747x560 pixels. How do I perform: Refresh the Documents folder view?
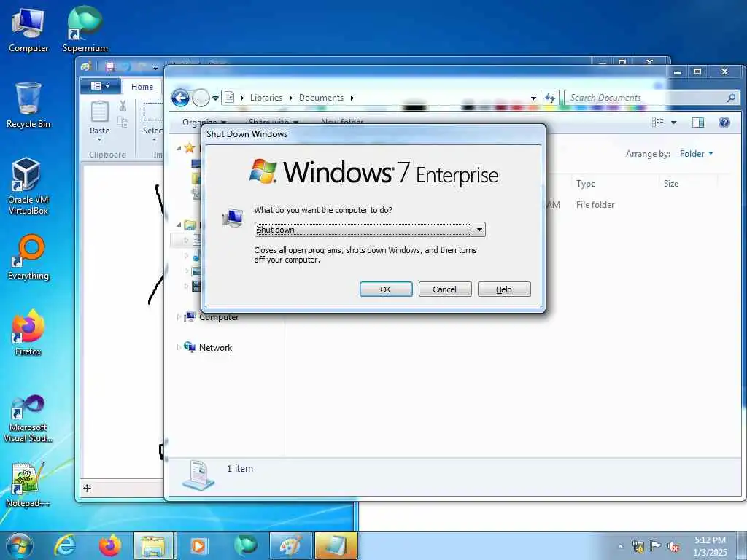[x=550, y=98]
